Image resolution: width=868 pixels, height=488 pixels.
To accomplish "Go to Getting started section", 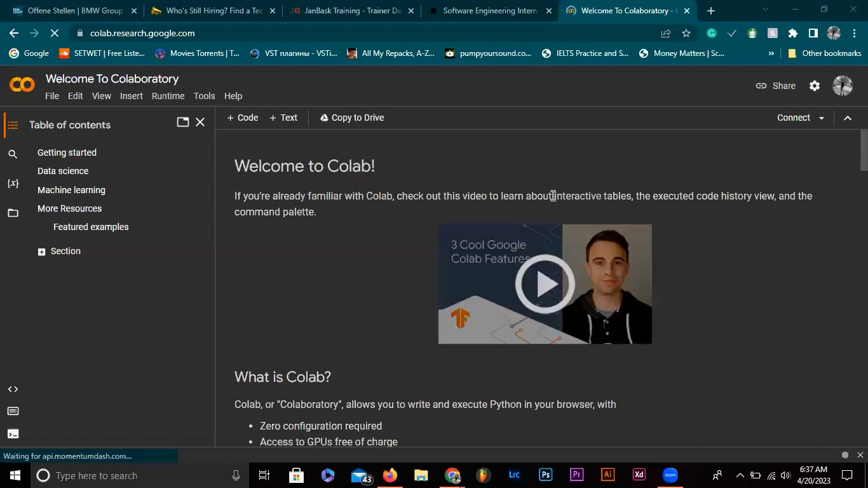I will [67, 152].
